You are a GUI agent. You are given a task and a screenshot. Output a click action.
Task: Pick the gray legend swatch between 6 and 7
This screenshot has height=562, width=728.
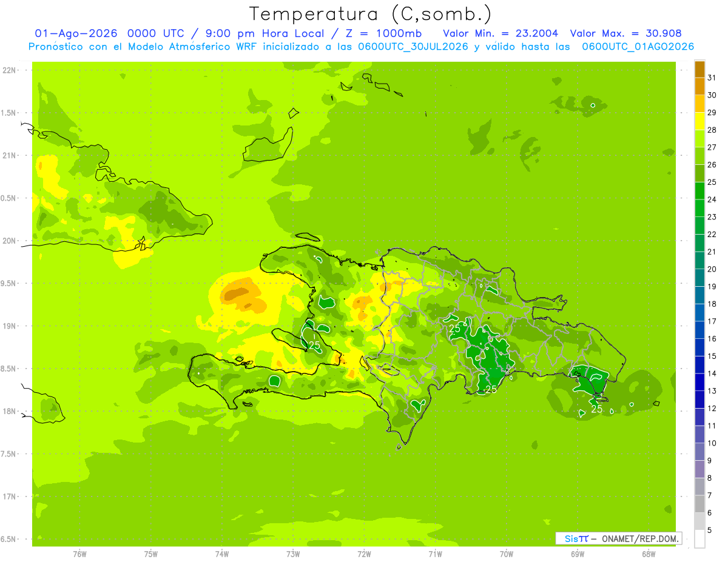tap(699, 504)
